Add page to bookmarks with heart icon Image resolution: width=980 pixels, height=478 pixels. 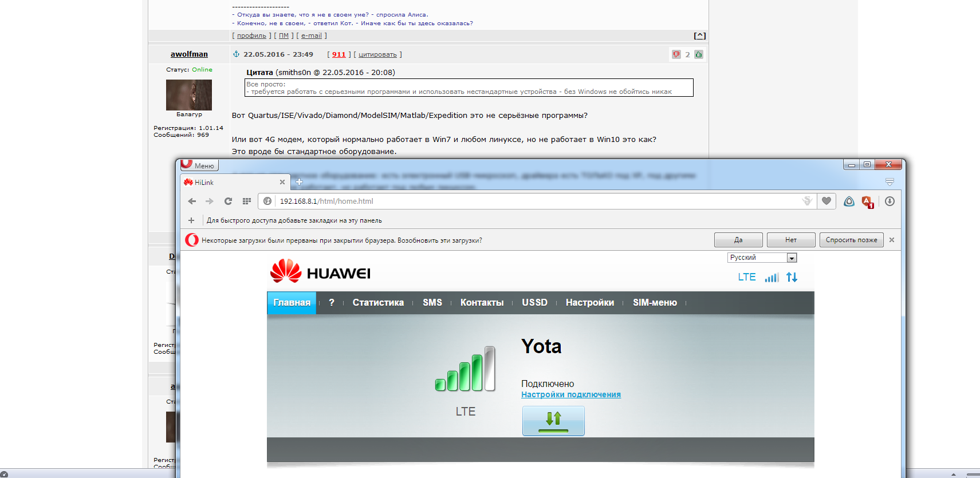[x=826, y=201]
